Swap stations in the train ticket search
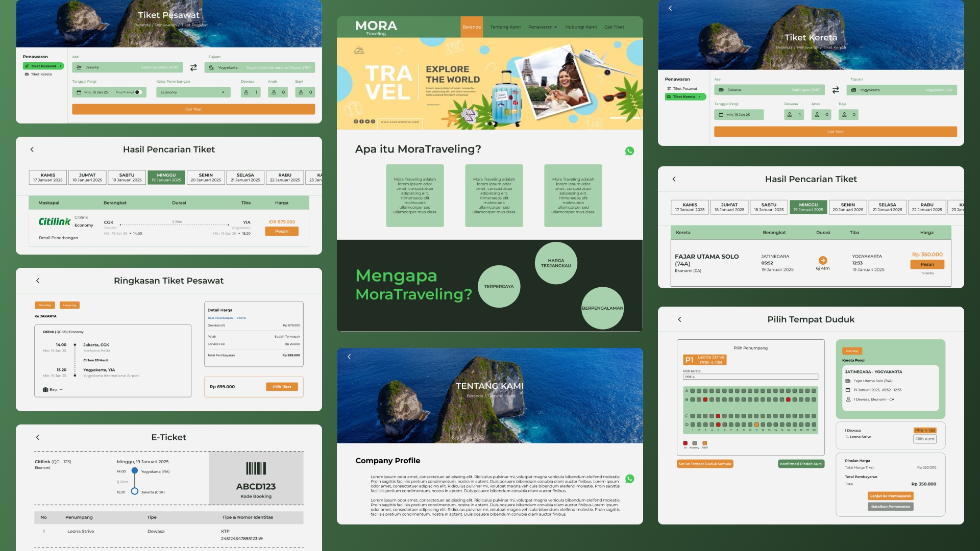Screen dimensions: 980x551 coord(836,90)
